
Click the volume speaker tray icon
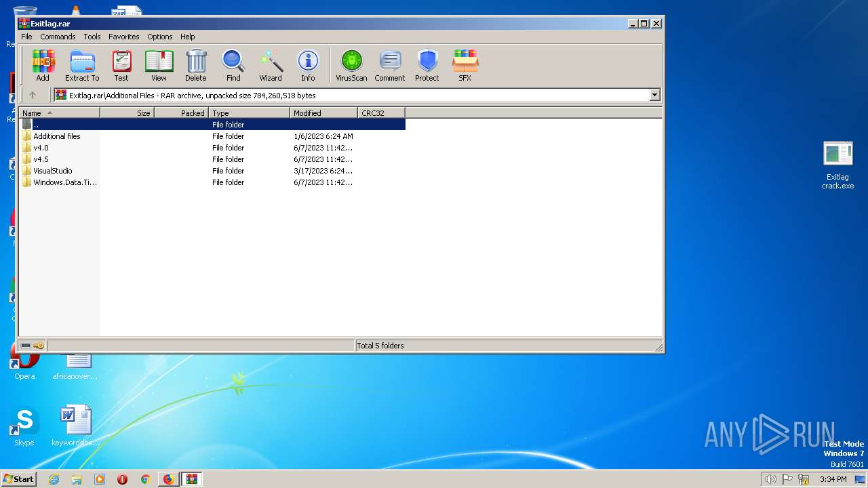(770, 479)
